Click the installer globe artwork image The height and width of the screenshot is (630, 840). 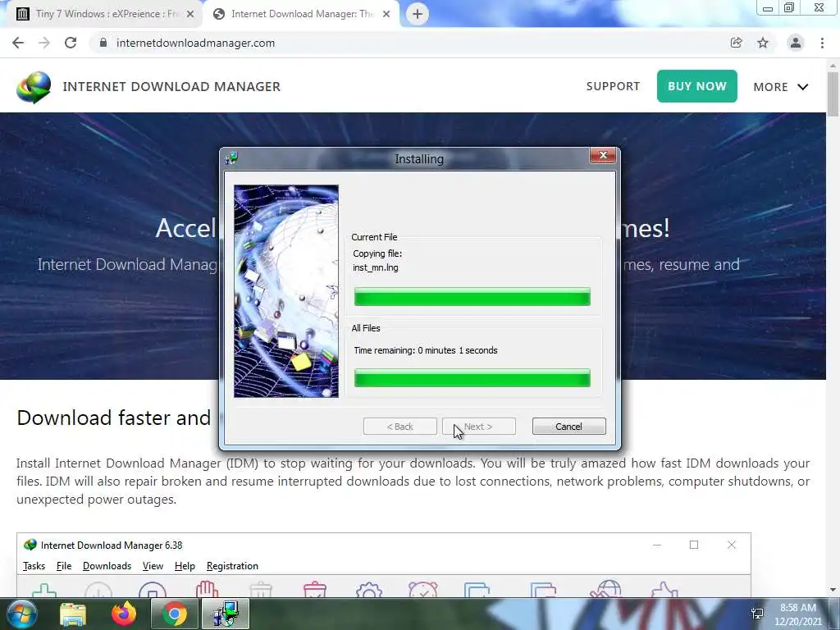point(286,291)
